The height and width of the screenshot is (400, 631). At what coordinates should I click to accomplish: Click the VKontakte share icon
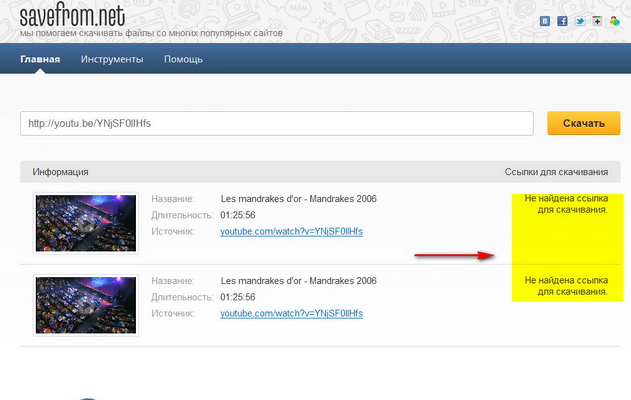coord(545,21)
